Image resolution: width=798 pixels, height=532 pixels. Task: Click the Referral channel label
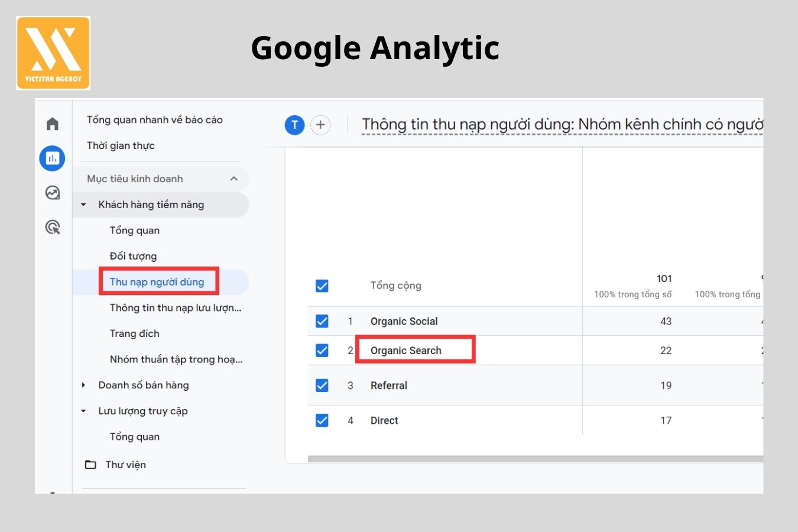389,385
